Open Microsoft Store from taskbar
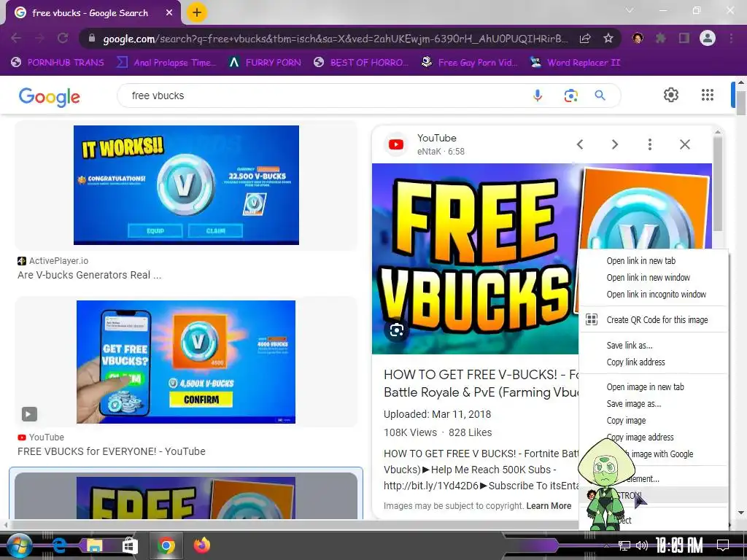747x560 pixels. click(x=130, y=545)
